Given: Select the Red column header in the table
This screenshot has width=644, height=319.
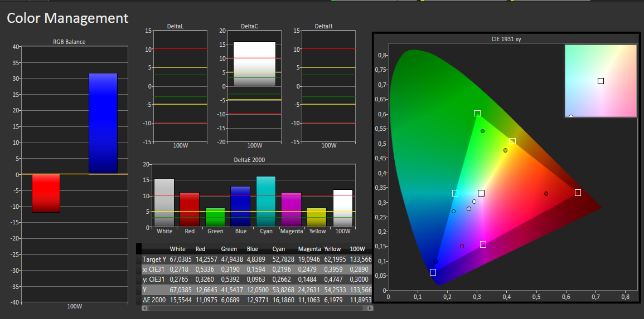Looking at the screenshot, I should pos(200,249).
